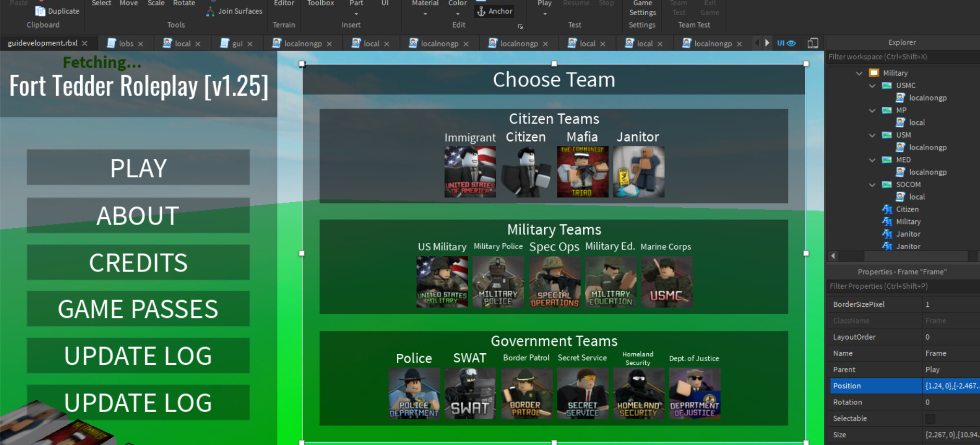The width and height of the screenshot is (980, 445).
Task: Click the script icon on the gui tab
Action: (x=224, y=43)
